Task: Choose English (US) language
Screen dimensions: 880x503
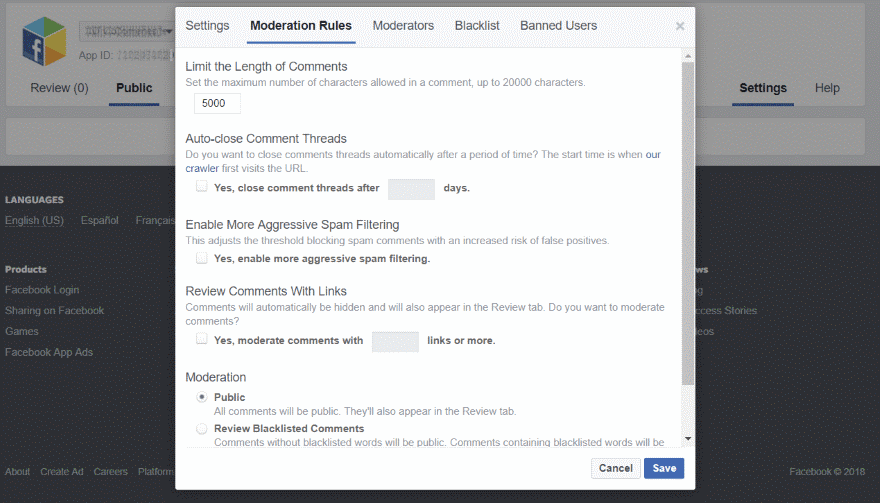Action: pos(34,221)
